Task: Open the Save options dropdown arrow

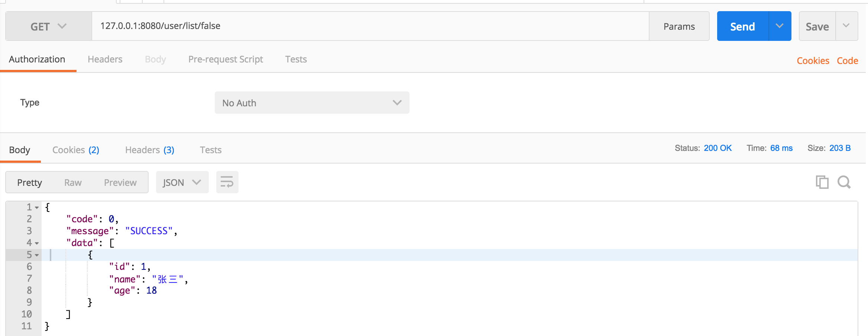Action: (x=846, y=26)
